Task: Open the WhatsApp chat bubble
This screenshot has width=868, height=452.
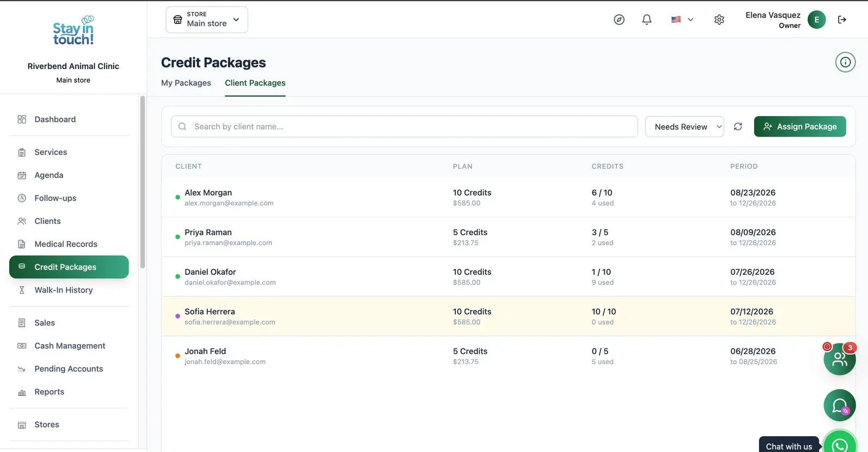Action: 840,444
